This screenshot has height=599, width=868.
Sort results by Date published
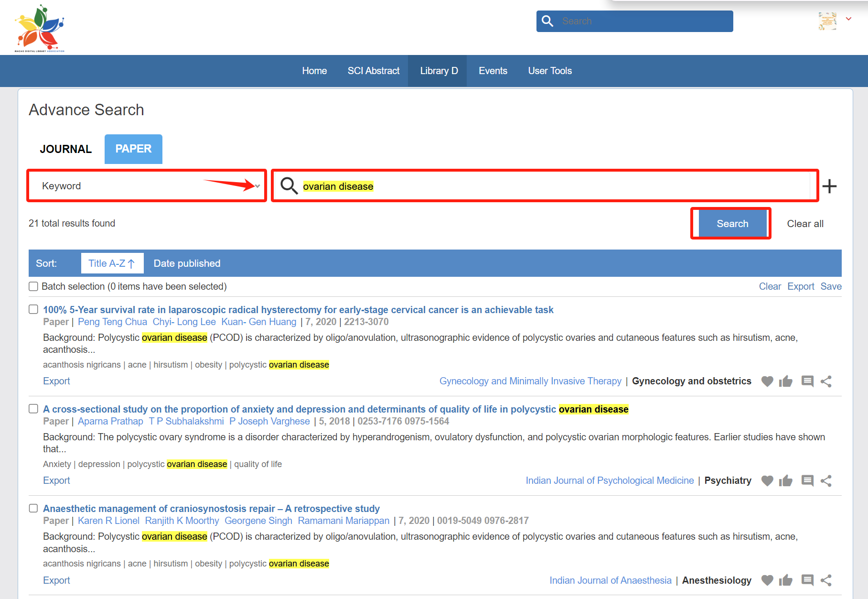coord(187,263)
